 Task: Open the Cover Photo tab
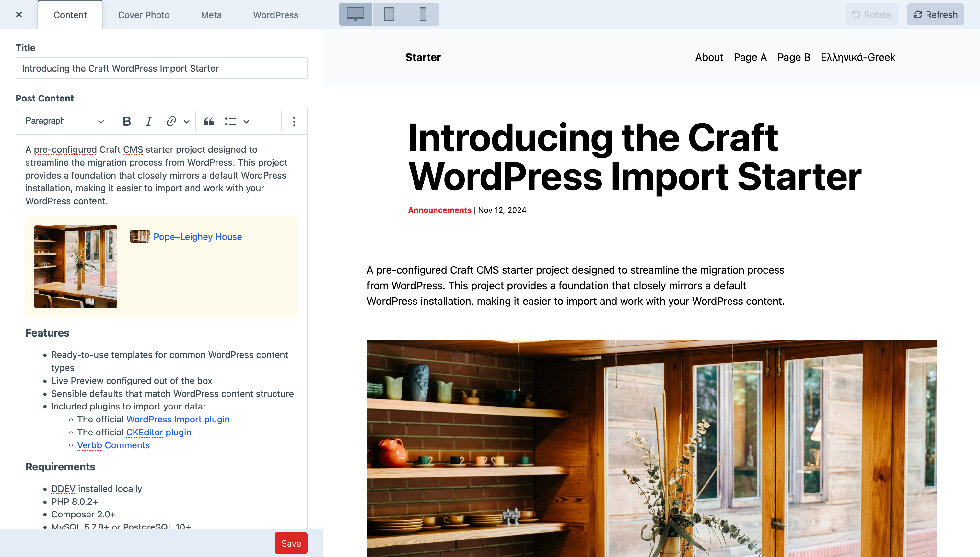click(144, 15)
